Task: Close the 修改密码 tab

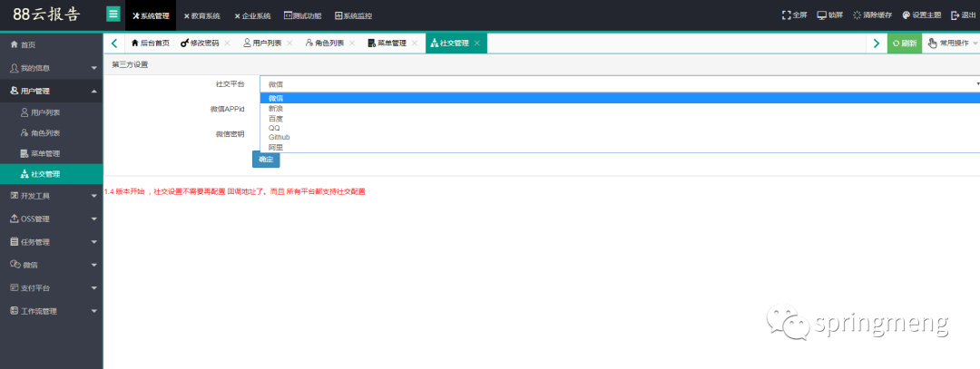Action: click(x=227, y=44)
